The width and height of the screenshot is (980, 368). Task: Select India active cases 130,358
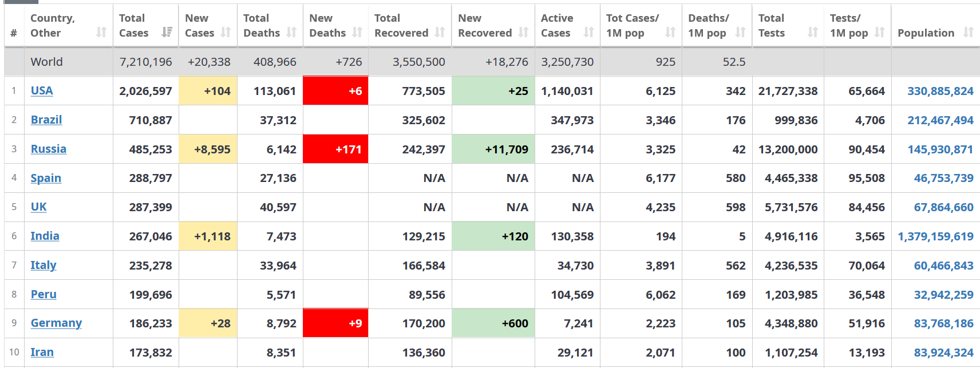click(572, 236)
